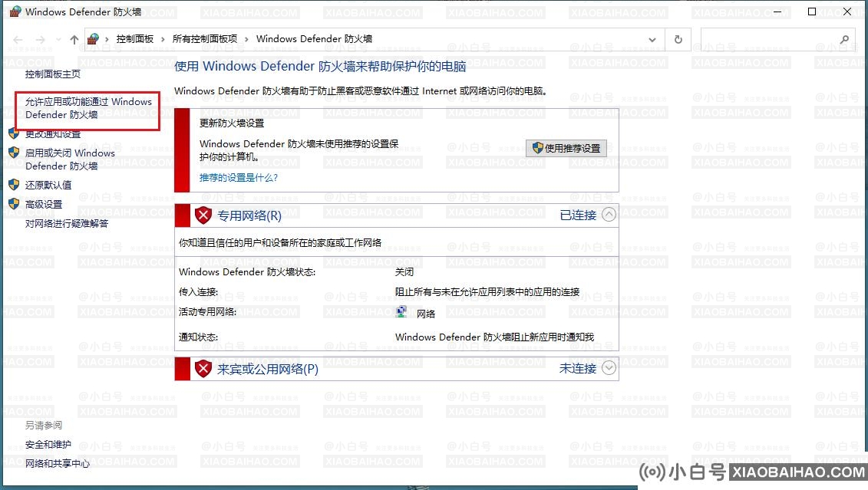Screen dimensions: 868x490
Task: Open 对网络进行疑难解答 link
Action: tap(67, 223)
